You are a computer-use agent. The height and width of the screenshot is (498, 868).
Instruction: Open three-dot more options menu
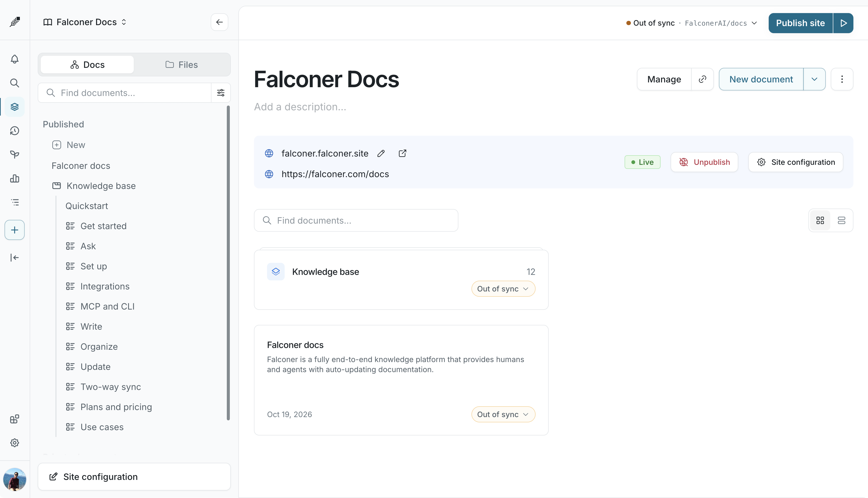pyautogui.click(x=842, y=79)
